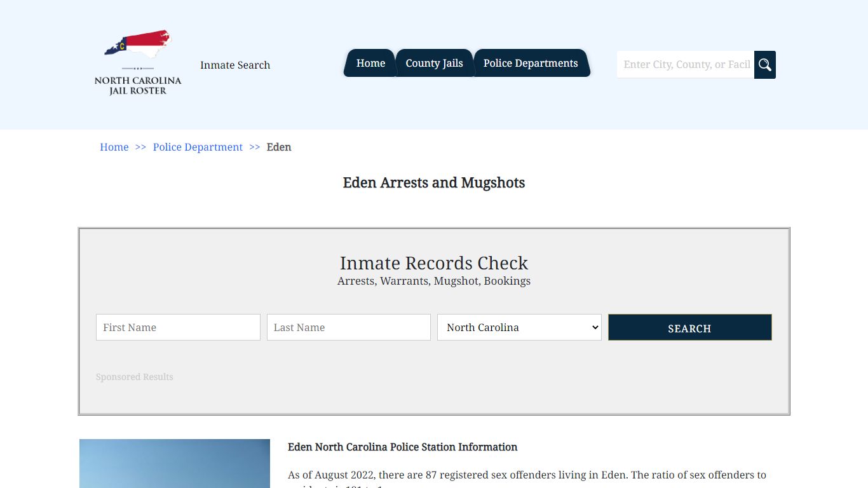Viewport: 868px width, 488px height.
Task: Select the Police Departments navigation tab
Action: point(531,63)
